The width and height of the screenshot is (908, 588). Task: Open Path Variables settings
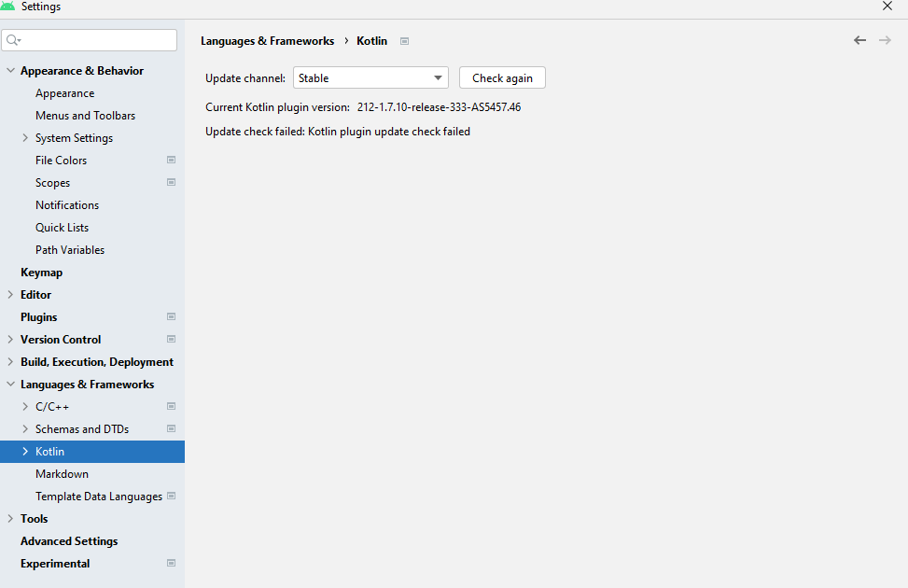click(70, 250)
